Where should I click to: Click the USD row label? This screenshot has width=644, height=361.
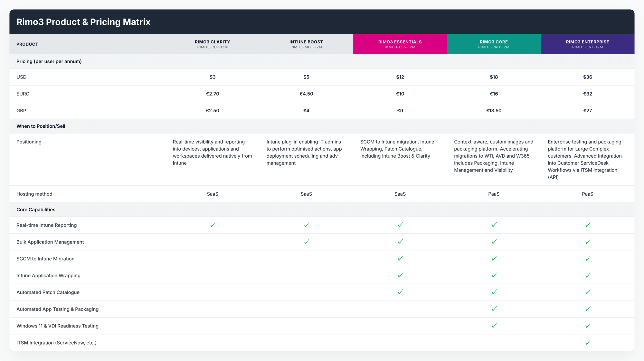pos(22,77)
